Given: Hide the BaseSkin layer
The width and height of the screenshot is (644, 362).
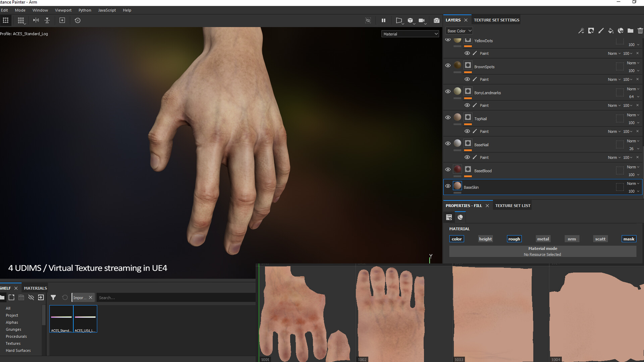Looking at the screenshot, I should point(448,186).
